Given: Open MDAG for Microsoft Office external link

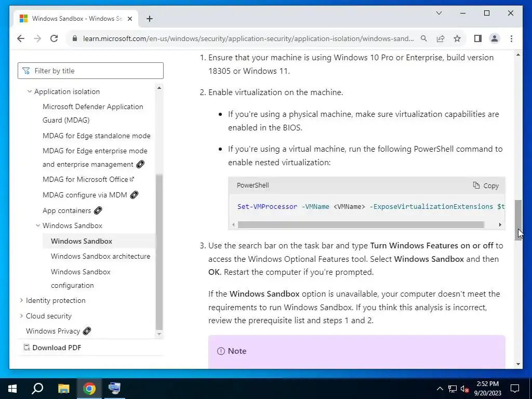Looking at the screenshot, I should coord(88,179).
